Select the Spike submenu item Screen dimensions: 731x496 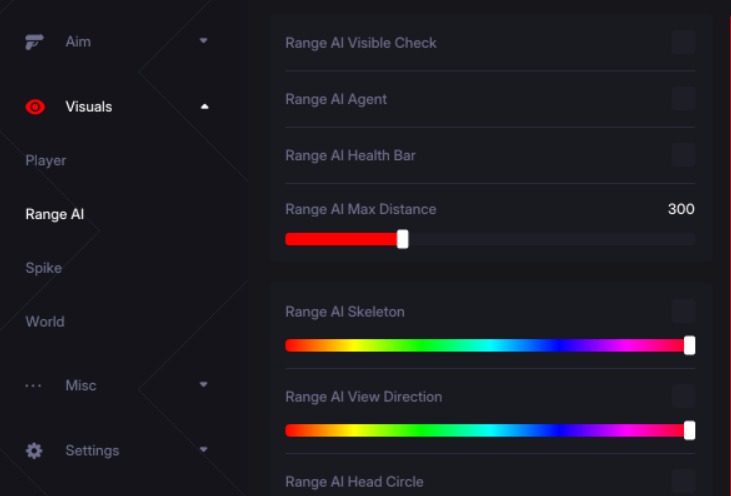click(x=44, y=268)
